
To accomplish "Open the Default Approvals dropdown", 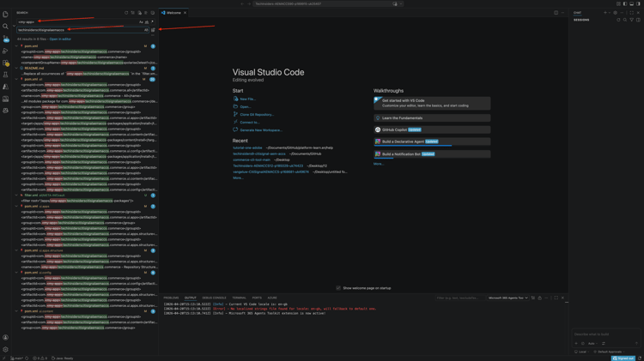I will pyautogui.click(x=609, y=352).
